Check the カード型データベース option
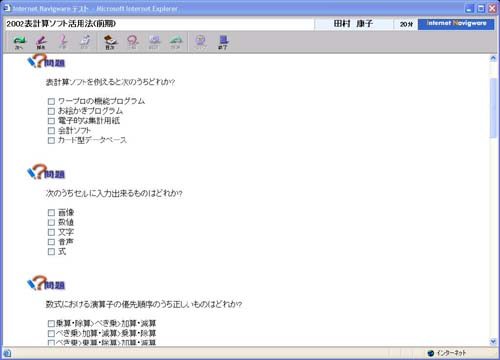Screen dimensions: 500x360 pyautogui.click(x=51, y=140)
